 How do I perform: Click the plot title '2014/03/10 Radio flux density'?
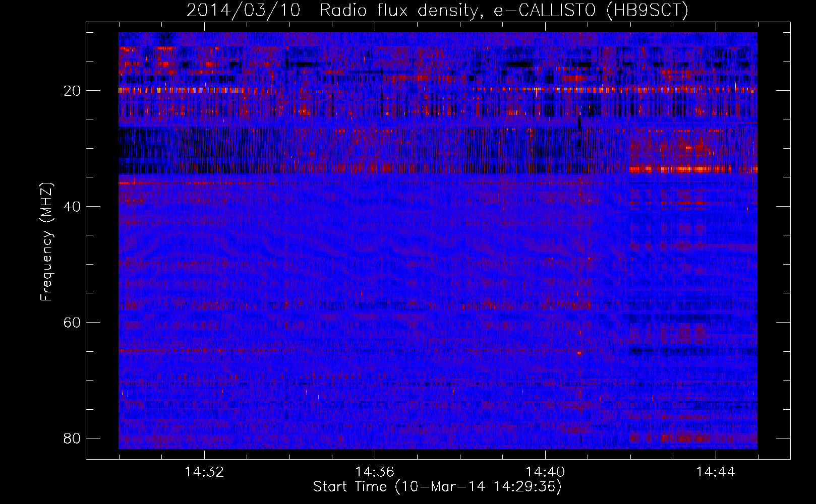tap(437, 11)
